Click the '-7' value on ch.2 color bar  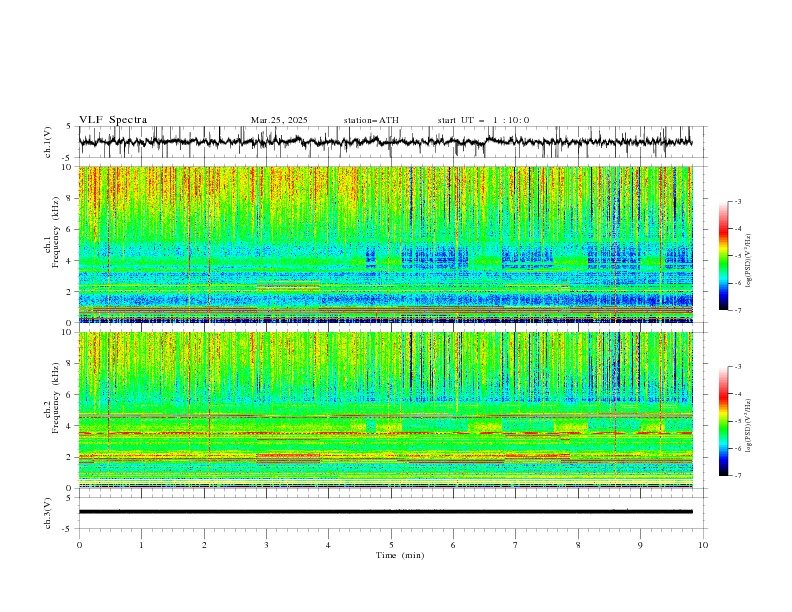[x=738, y=475]
